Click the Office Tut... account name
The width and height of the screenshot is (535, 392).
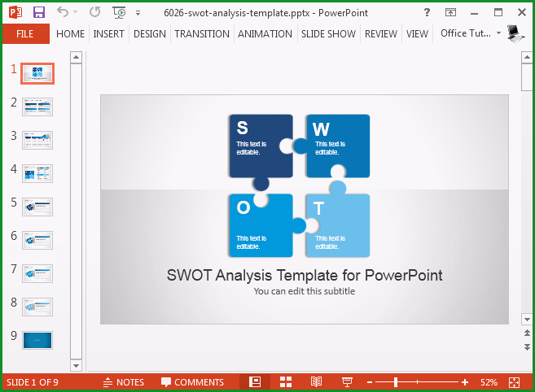tap(466, 33)
